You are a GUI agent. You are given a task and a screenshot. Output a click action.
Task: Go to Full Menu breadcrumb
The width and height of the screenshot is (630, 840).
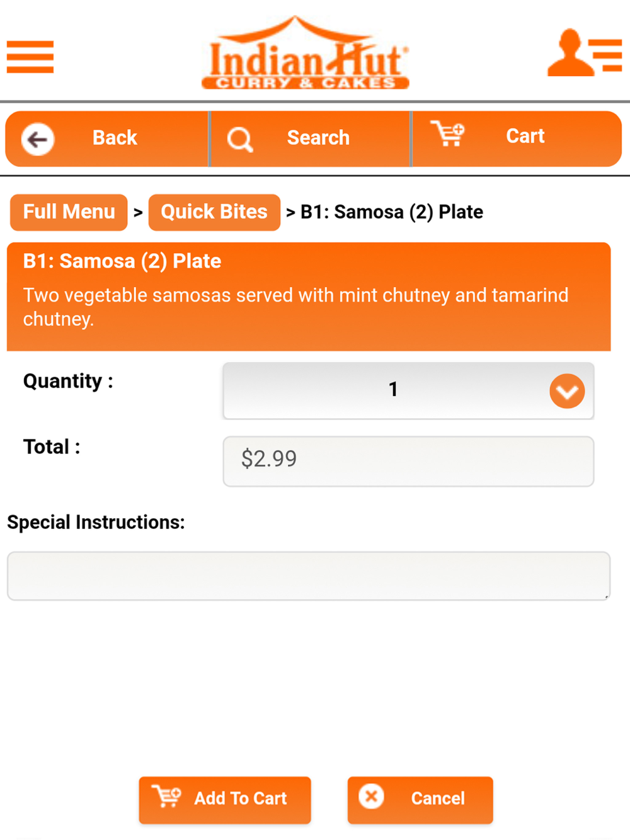pyautogui.click(x=69, y=212)
